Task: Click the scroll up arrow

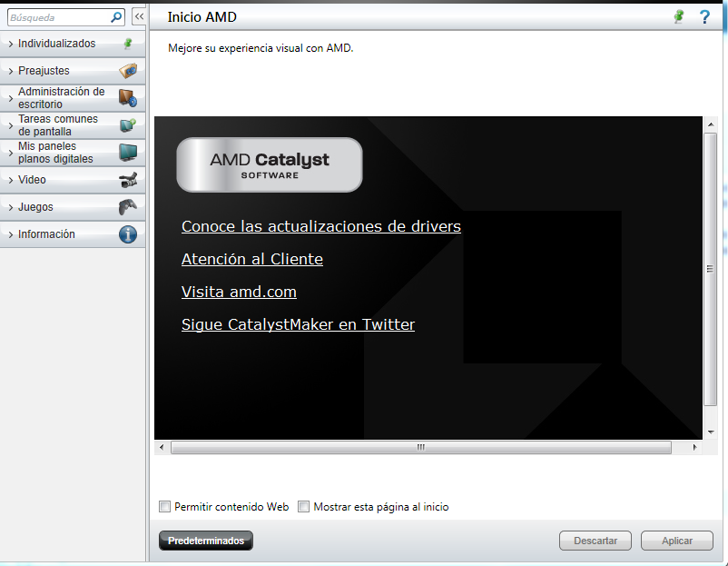Action: coord(711,124)
